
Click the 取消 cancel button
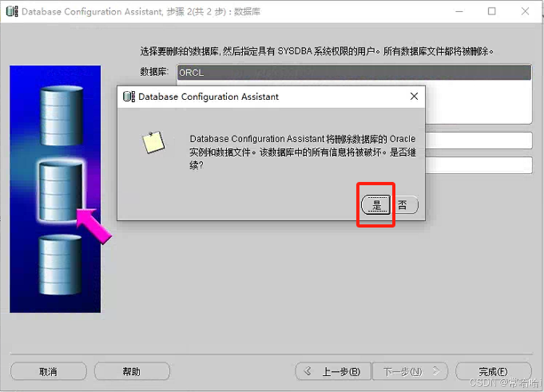click(x=49, y=372)
